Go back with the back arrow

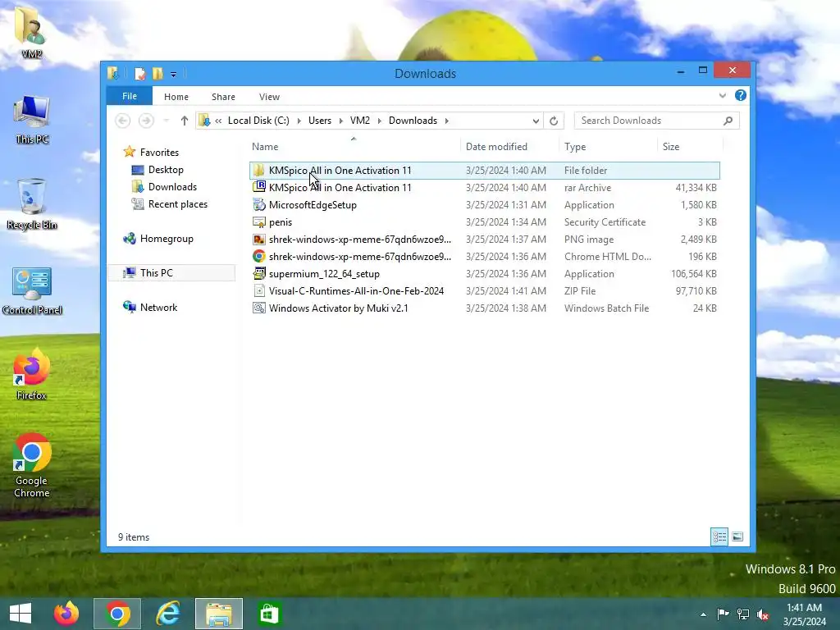point(123,121)
